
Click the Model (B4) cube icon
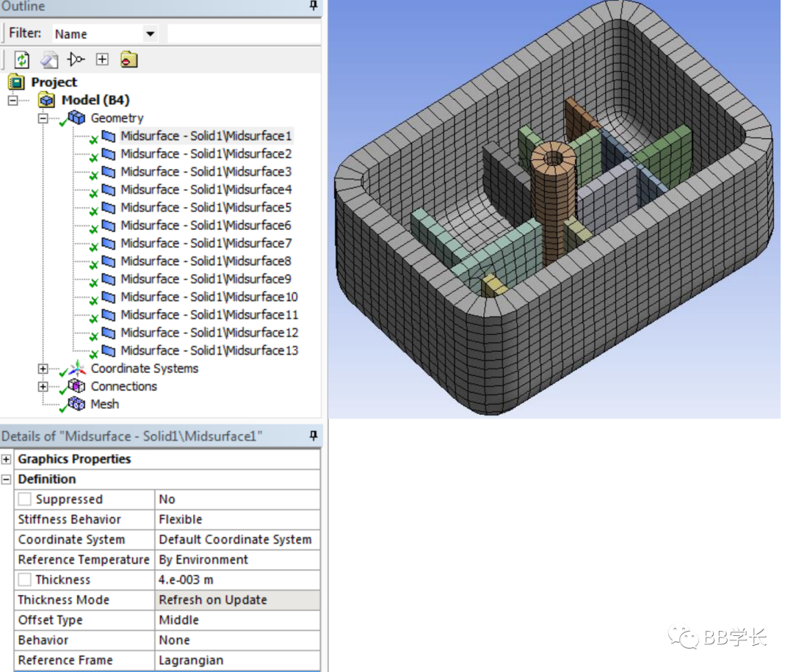pos(46,100)
